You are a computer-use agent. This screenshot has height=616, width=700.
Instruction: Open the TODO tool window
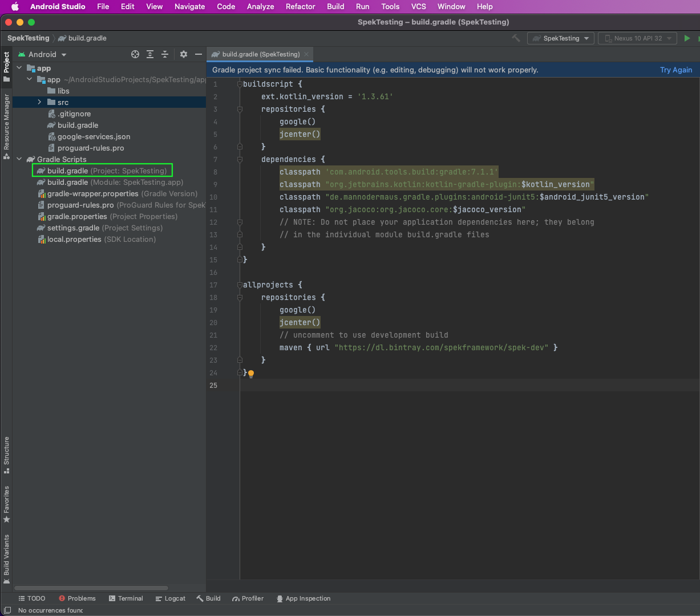[32, 598]
